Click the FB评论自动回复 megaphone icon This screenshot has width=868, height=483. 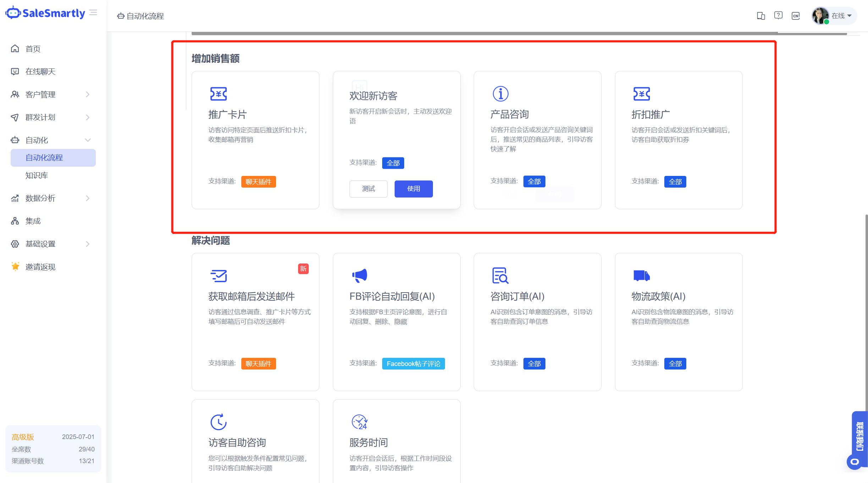point(359,276)
